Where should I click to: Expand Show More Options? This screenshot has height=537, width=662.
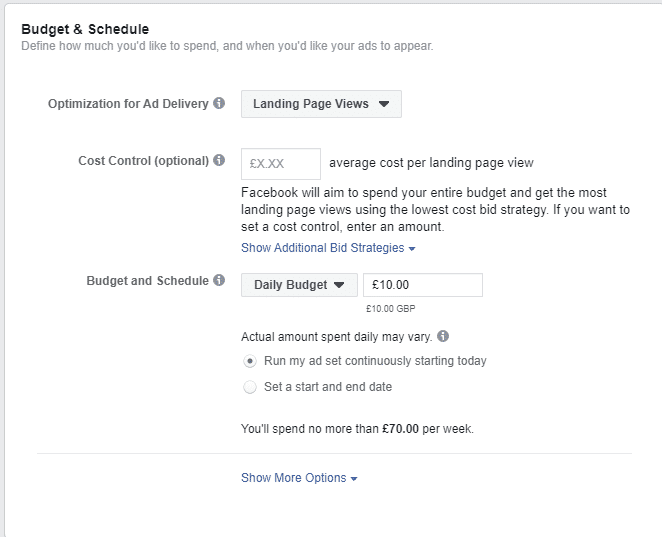click(x=299, y=478)
